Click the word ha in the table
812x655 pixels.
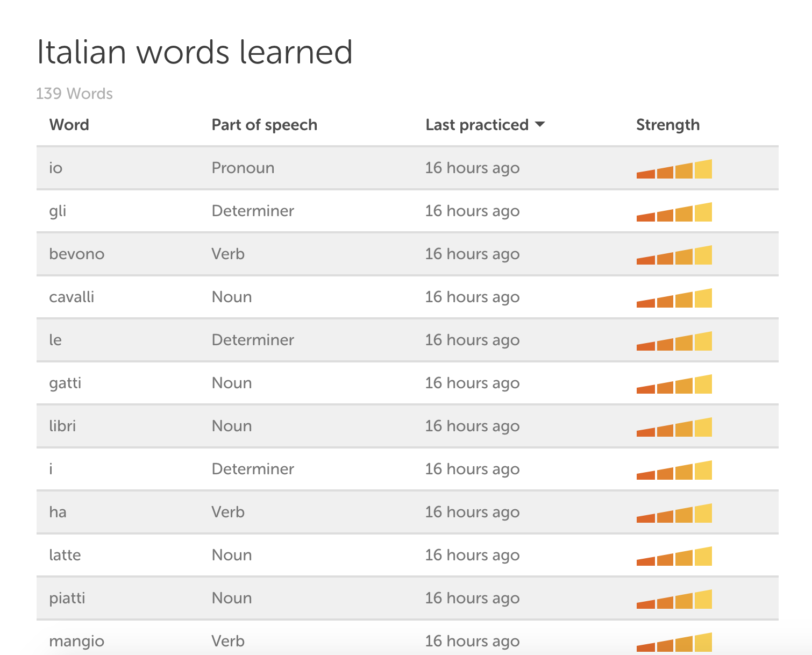click(x=58, y=512)
